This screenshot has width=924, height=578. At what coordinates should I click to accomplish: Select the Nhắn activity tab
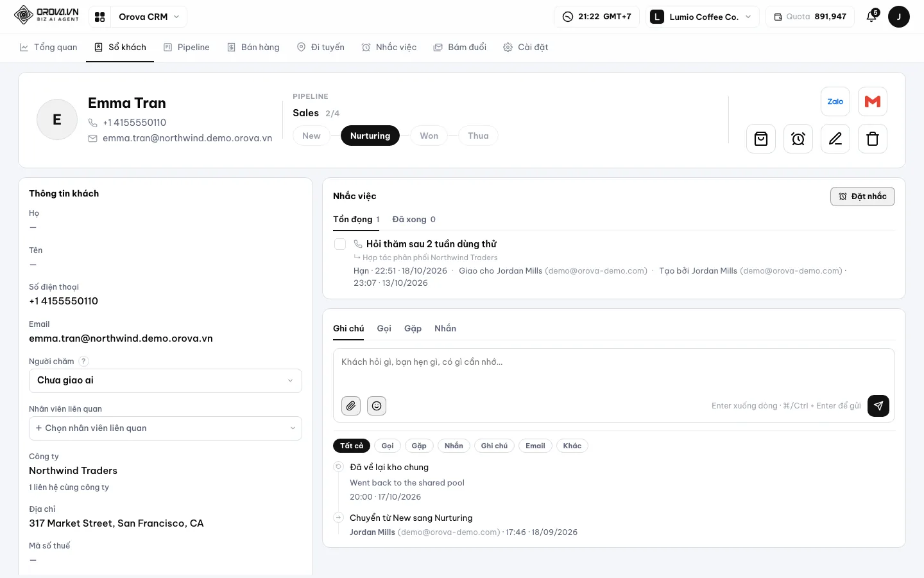[x=445, y=329]
